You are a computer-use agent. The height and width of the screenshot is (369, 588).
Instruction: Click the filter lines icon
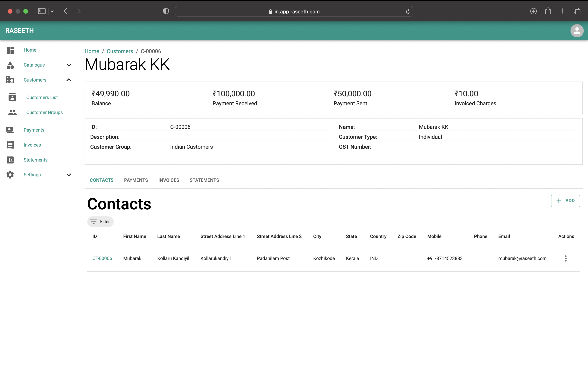pos(94,222)
